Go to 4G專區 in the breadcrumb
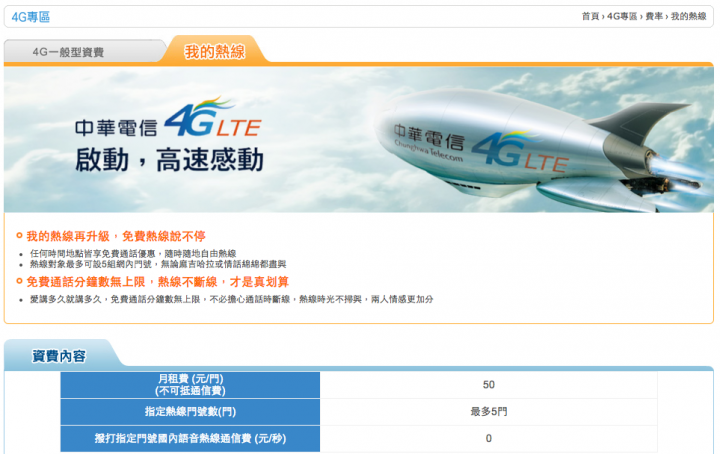This screenshot has height=454, width=720. [x=622, y=17]
